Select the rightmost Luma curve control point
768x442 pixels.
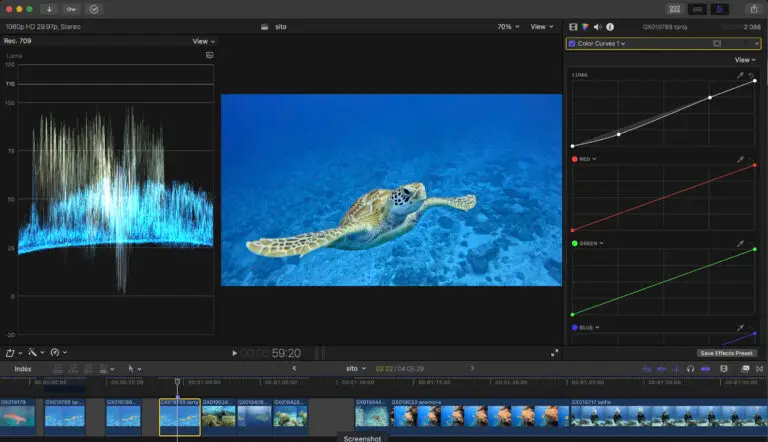pyautogui.click(x=755, y=80)
